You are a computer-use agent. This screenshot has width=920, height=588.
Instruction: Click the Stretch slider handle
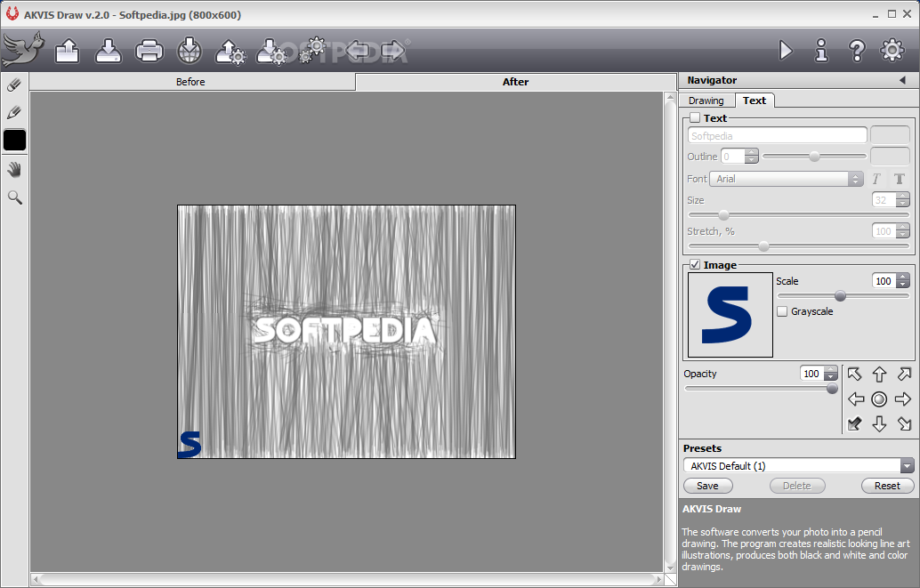tap(763, 246)
